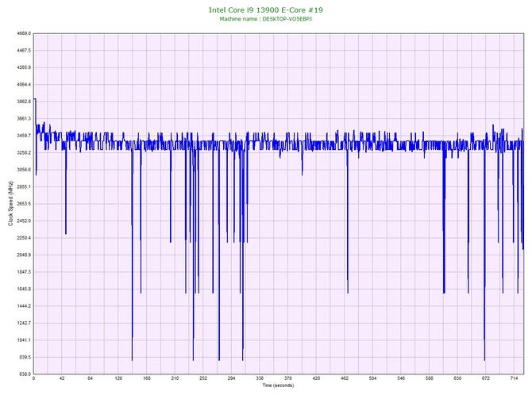The height and width of the screenshot is (399, 532).
Task: Click the y-axis value 3056.6
Action: click(24, 170)
